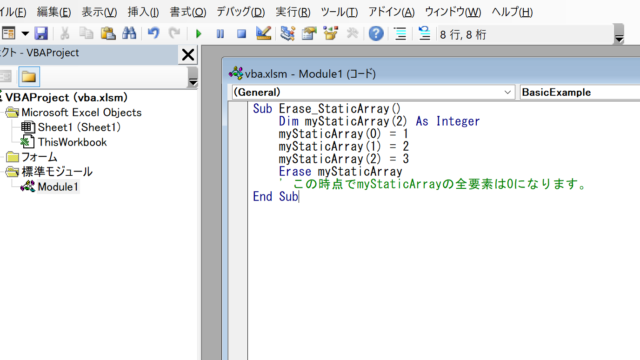Viewport: 640px width, 360px height.
Task: Click the 'myStaticArray(0) = 1' line
Action: (x=343, y=134)
